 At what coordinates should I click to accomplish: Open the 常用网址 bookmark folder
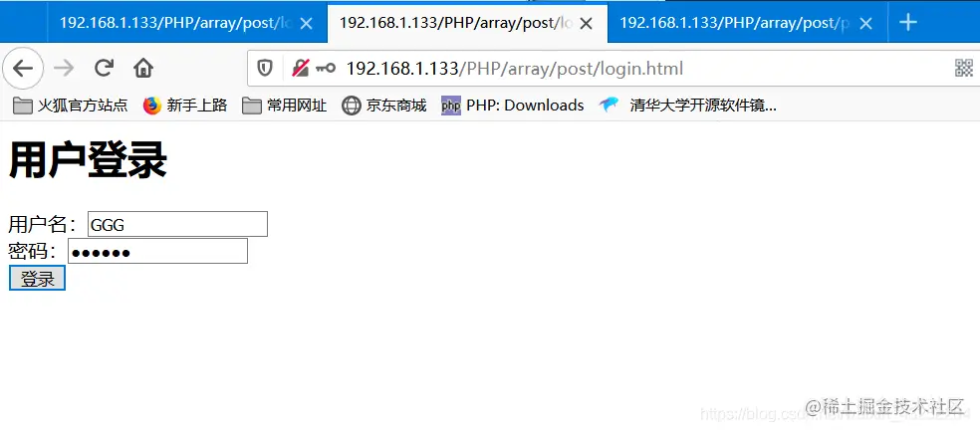pos(285,106)
